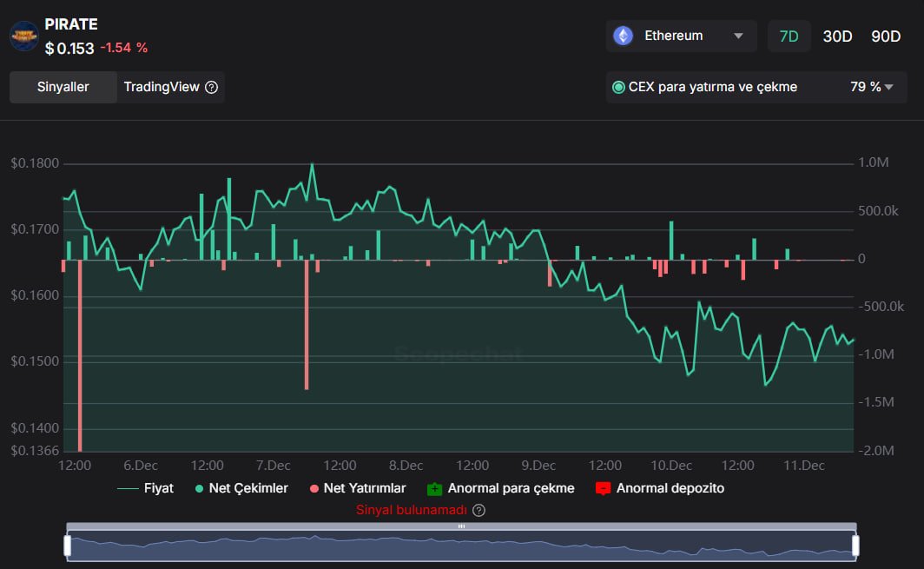Click the 8.Dec x-axis label
The height and width of the screenshot is (569, 924).
pyautogui.click(x=406, y=466)
